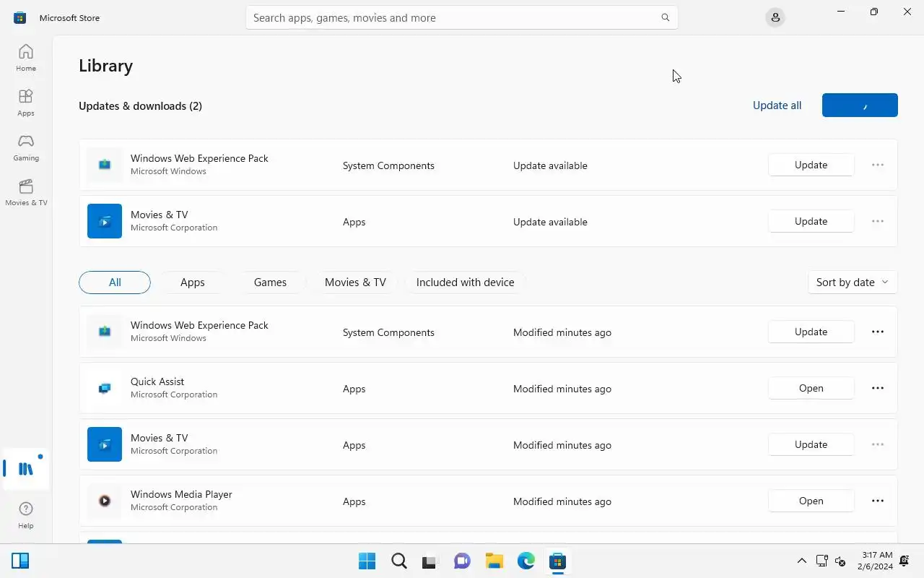Screen dimensions: 924x578
Task: Show Included with device items
Action: coord(465,282)
